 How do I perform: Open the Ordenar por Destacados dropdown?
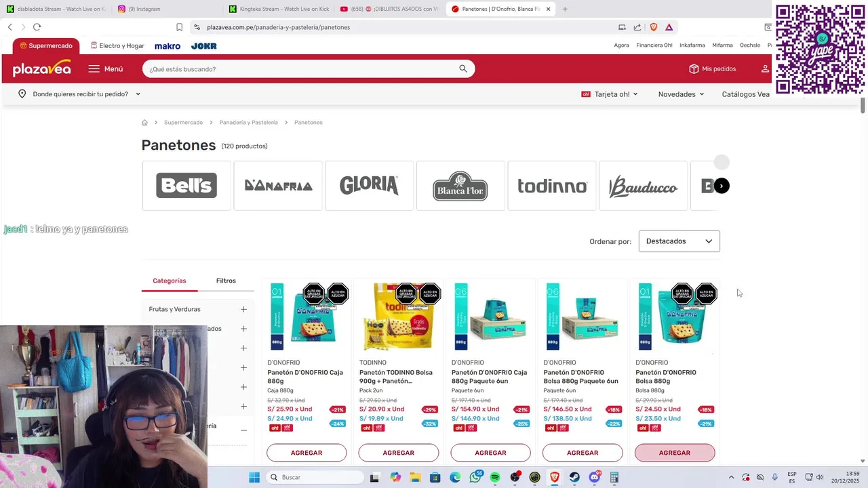[679, 241]
